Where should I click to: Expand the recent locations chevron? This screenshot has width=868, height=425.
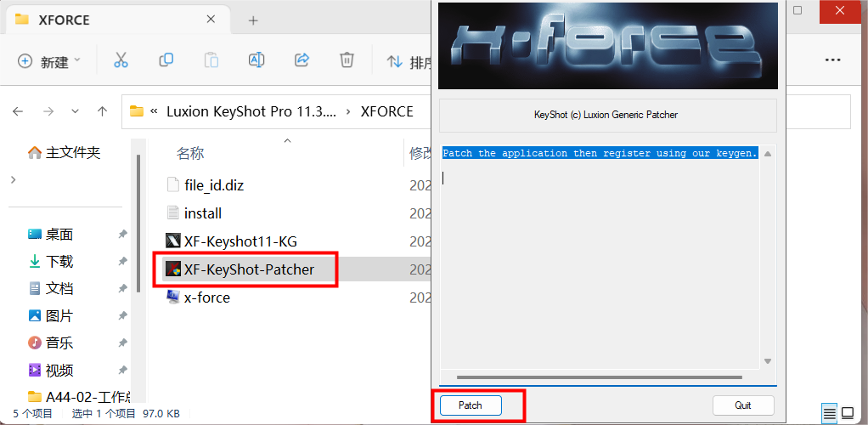[x=75, y=111]
